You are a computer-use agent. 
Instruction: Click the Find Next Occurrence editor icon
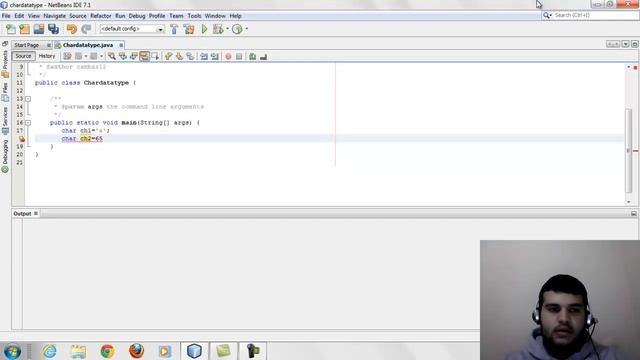tap(133, 56)
